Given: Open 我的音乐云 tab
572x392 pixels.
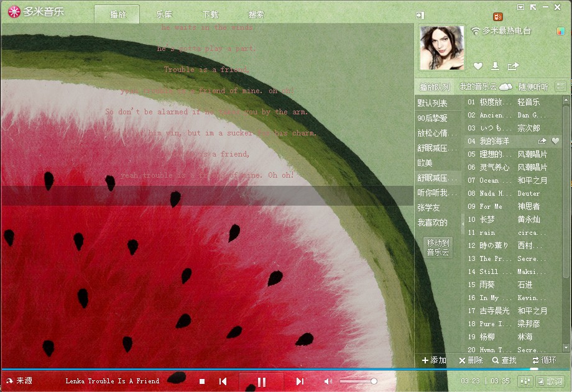Looking at the screenshot, I should tap(486, 86).
